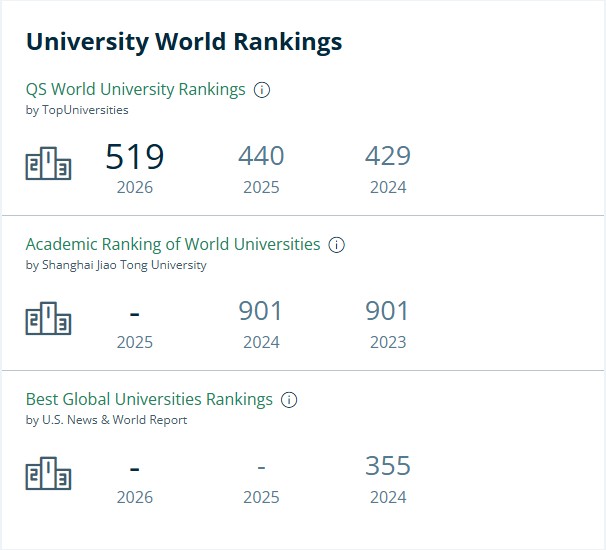Click the University World Rankings heading
This screenshot has height=550, width=606.
coord(184,42)
